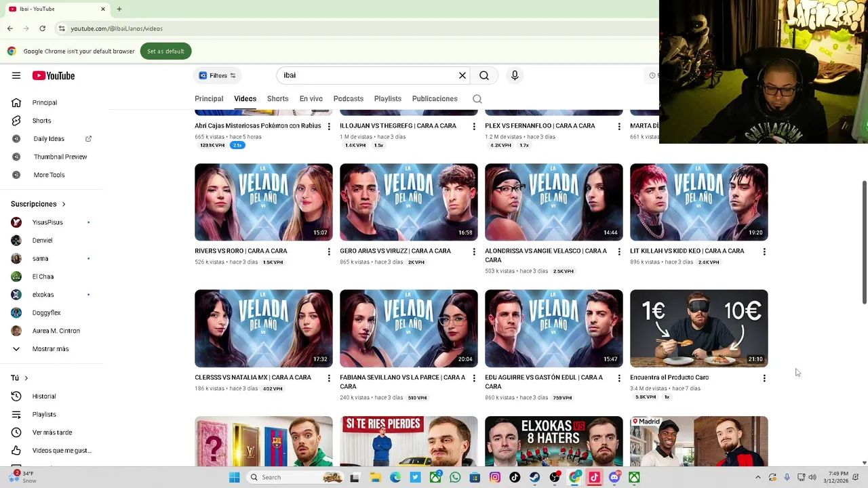Open the Principal channel tab
The height and width of the screenshot is (488, 868).
tap(209, 99)
